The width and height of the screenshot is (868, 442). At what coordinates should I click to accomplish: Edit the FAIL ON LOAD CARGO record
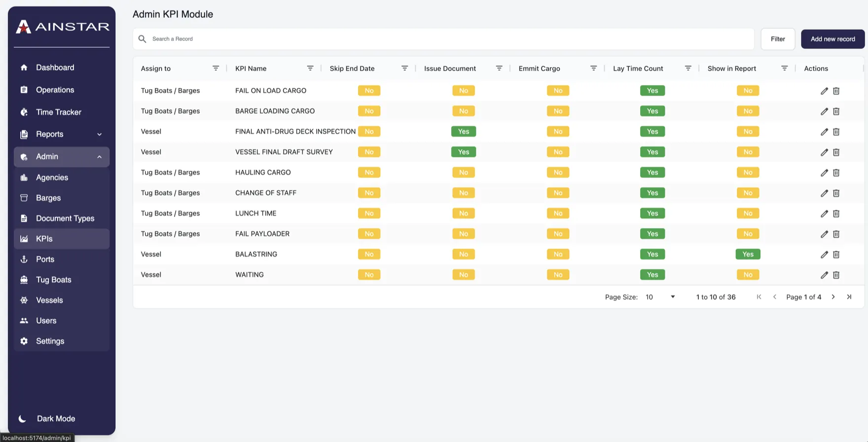coord(824,91)
